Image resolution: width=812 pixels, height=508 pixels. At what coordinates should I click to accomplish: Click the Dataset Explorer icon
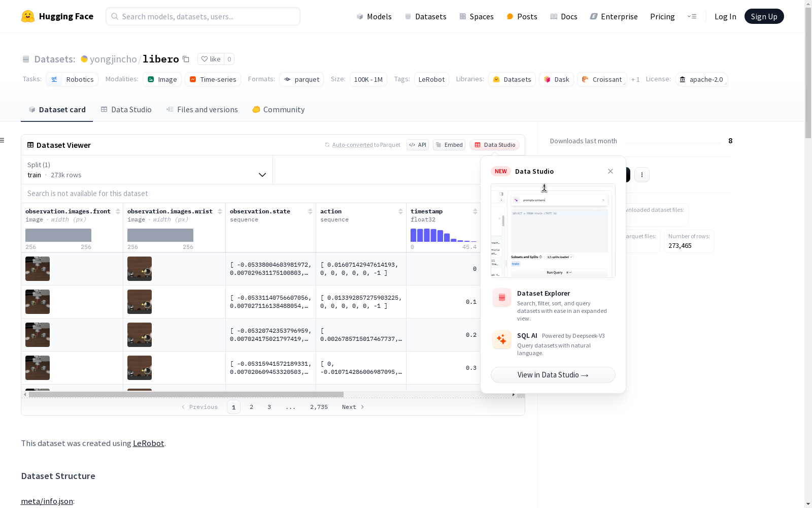[x=502, y=298]
